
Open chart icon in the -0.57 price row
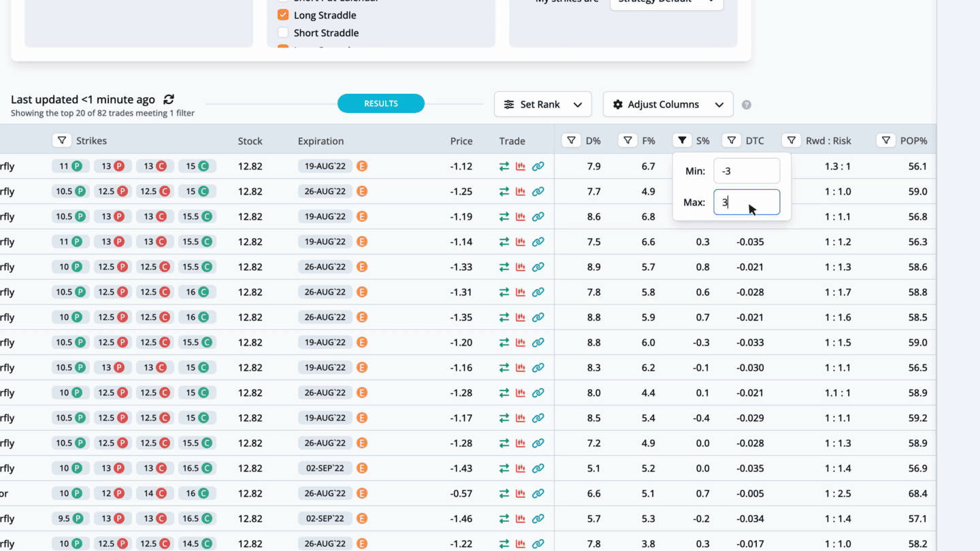pyautogui.click(x=521, y=493)
